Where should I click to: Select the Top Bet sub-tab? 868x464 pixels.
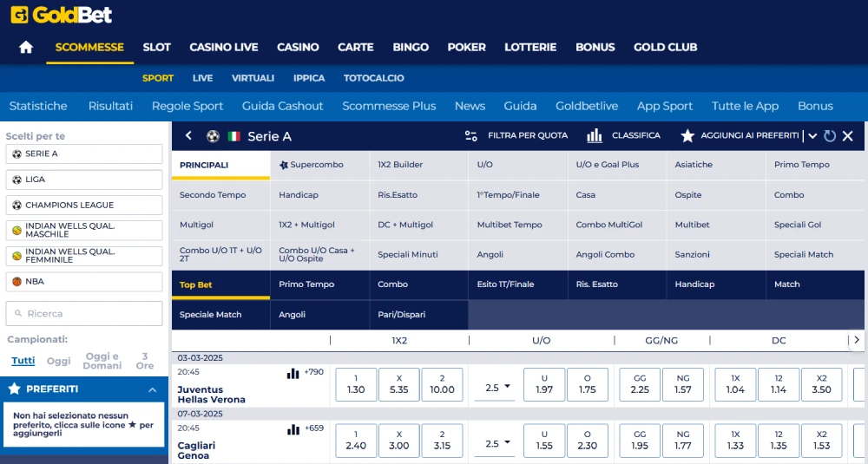[220, 284]
